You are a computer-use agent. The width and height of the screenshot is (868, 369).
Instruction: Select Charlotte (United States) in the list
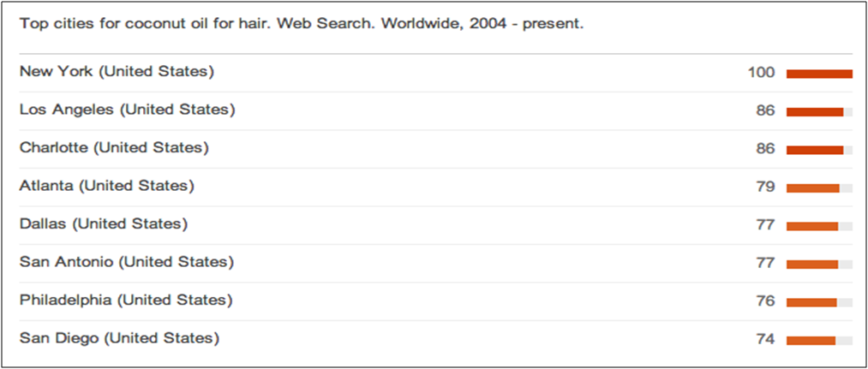[x=114, y=147]
